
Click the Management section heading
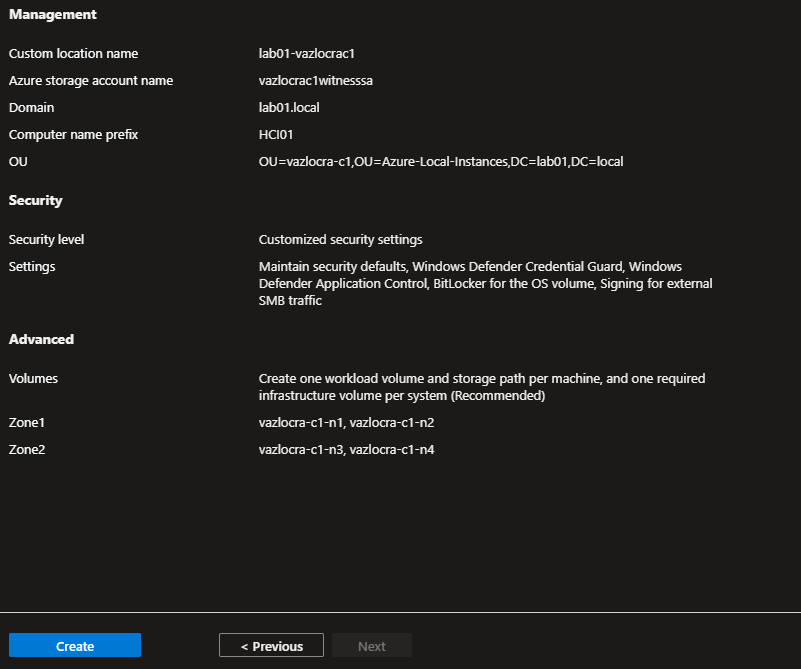(53, 15)
